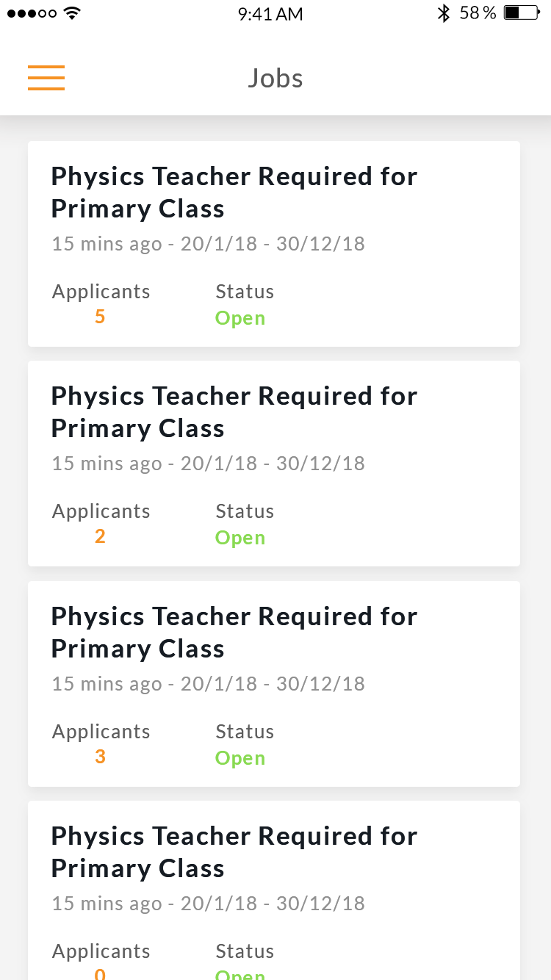Image resolution: width=551 pixels, height=980 pixels.
Task: Tap the Wi-Fi icon in status bar
Action: click(71, 13)
